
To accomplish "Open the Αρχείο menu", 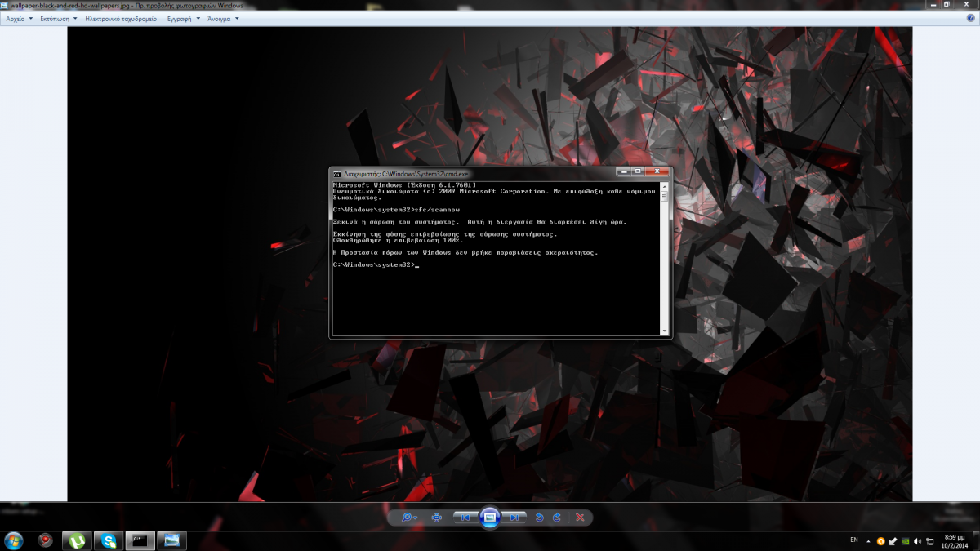I will point(20,18).
